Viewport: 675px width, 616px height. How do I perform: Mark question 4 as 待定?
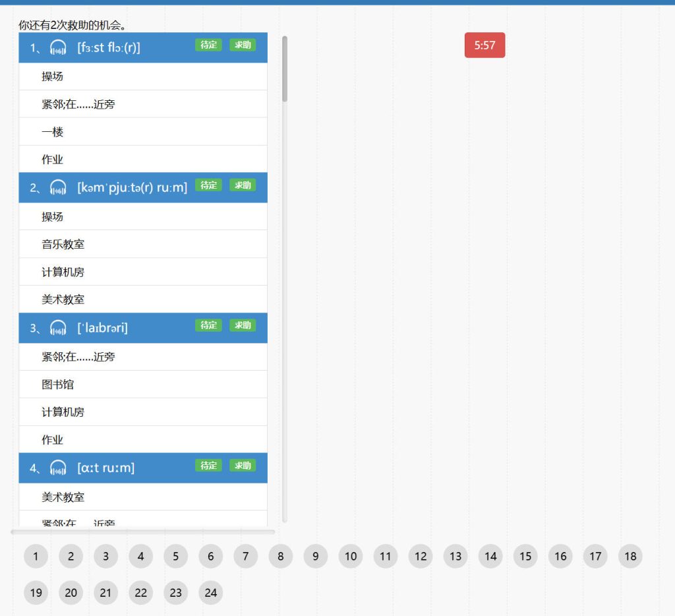click(x=208, y=466)
